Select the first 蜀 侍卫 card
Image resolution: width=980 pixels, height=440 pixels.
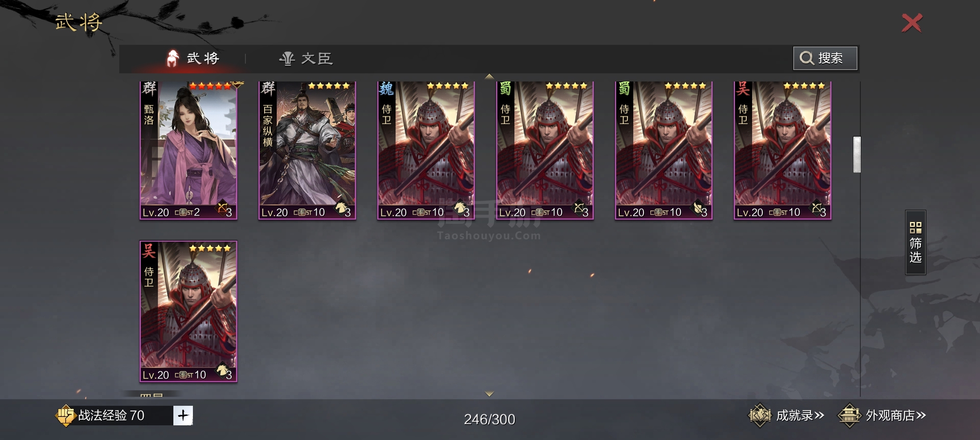click(545, 150)
